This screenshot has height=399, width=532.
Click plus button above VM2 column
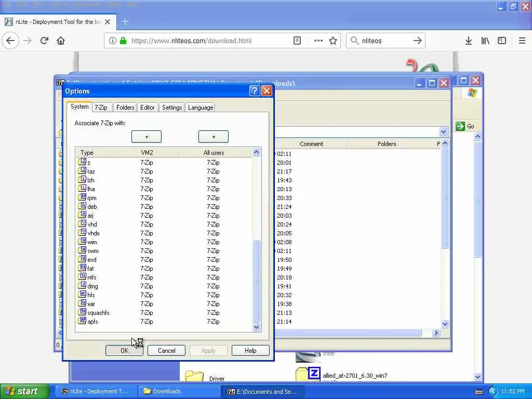point(147,137)
